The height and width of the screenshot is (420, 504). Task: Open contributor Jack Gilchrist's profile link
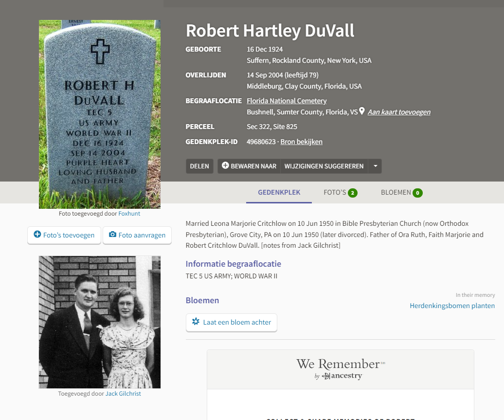[x=123, y=394]
